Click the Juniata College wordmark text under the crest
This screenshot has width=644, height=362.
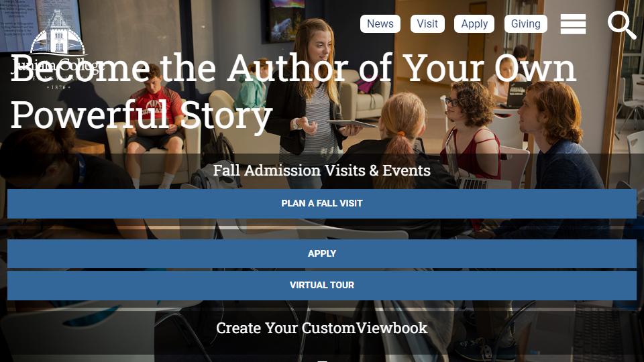coord(56,66)
